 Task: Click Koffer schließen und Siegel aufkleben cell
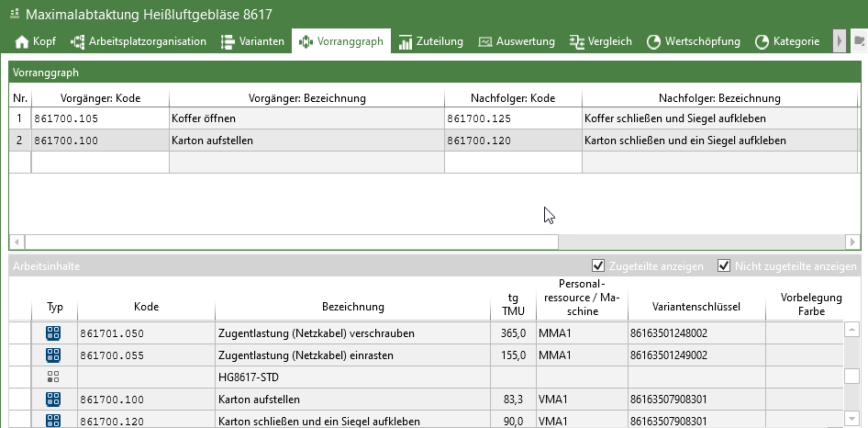719,118
